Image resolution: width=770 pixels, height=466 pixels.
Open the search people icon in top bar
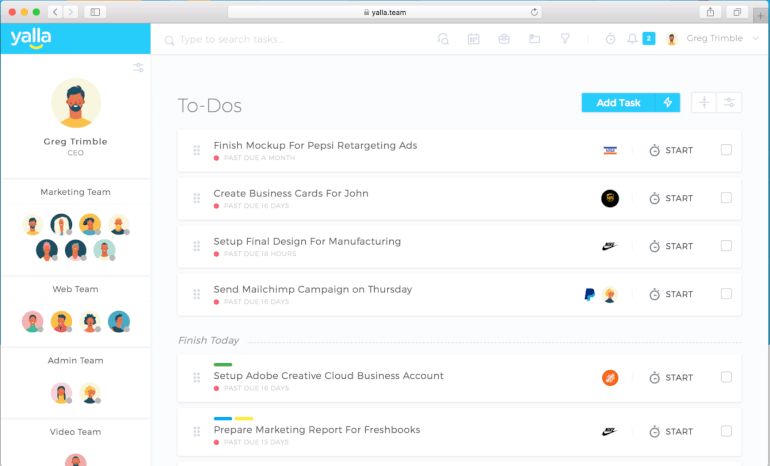(443, 39)
